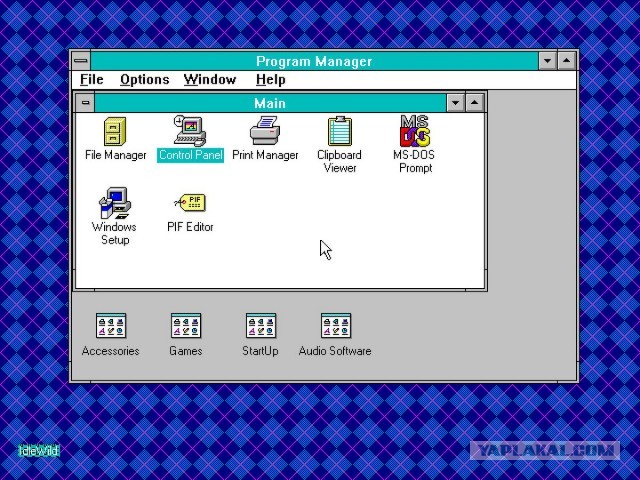Screen dimensions: 640x480
Task: Open the PIF Editor tag icon
Action: 191,202
